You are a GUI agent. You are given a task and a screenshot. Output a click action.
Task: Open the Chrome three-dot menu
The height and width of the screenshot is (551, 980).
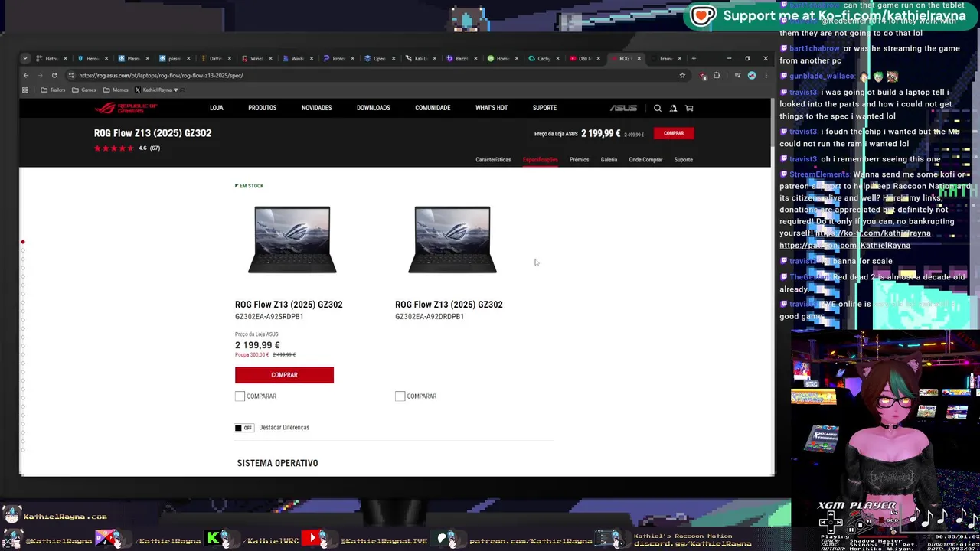(766, 75)
